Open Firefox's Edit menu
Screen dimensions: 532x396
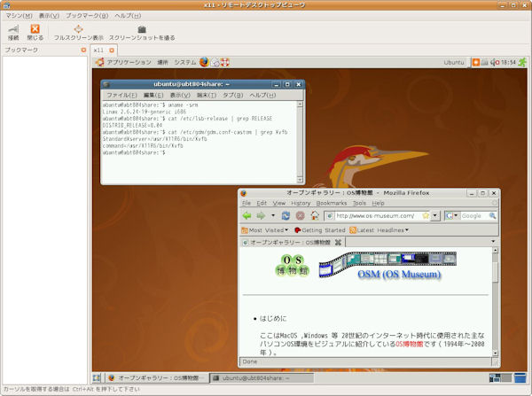click(x=262, y=203)
